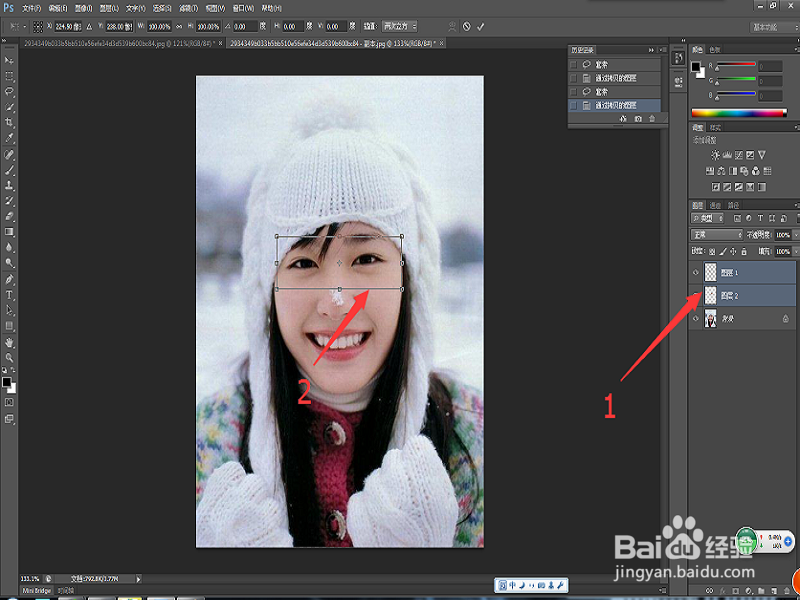Select the History Brush tool
This screenshot has width=800, height=600.
point(9,201)
